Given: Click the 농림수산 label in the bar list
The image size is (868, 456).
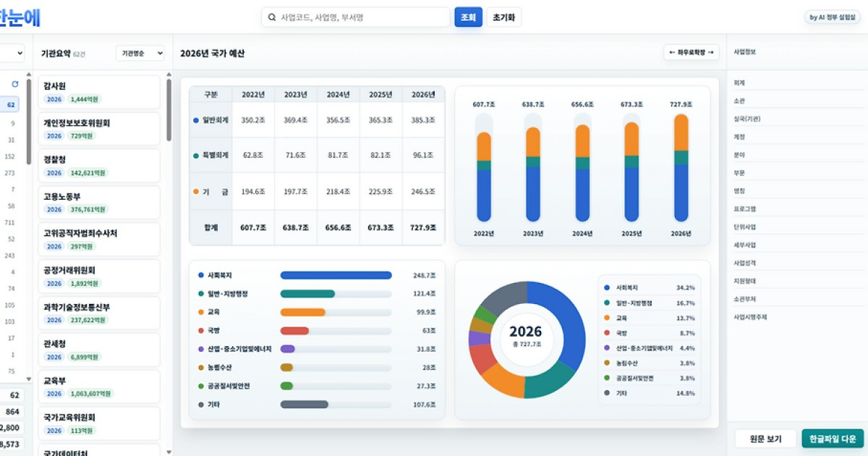Looking at the screenshot, I should click(x=219, y=368).
